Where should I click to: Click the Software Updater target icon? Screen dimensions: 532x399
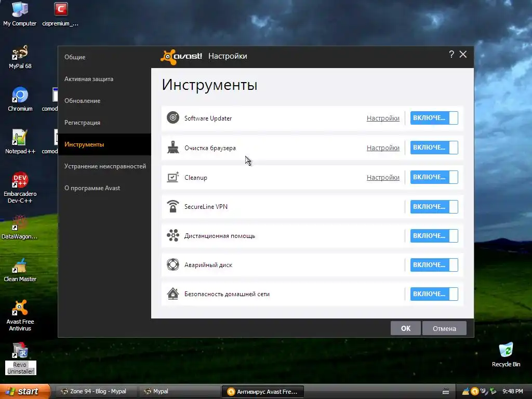[x=172, y=118]
